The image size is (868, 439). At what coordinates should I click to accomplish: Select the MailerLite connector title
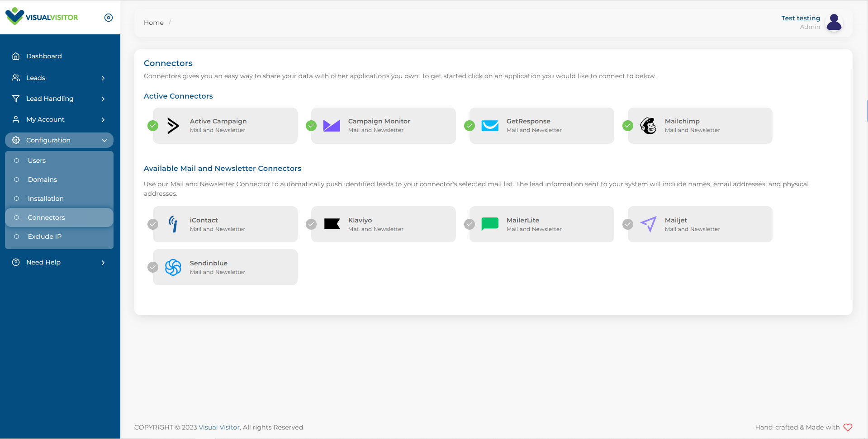coord(523,220)
